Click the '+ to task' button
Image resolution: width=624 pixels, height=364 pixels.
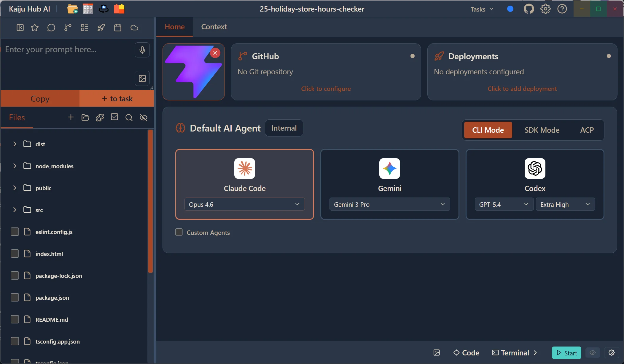tap(117, 99)
